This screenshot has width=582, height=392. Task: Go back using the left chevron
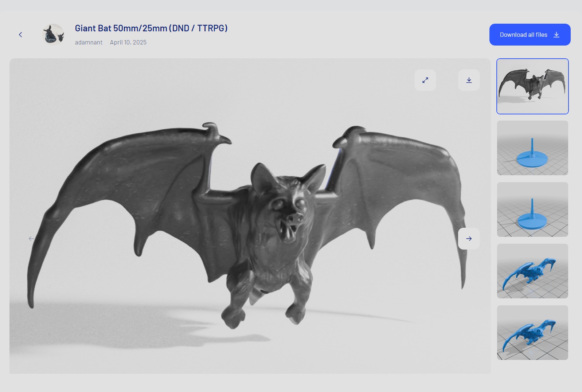click(x=20, y=35)
